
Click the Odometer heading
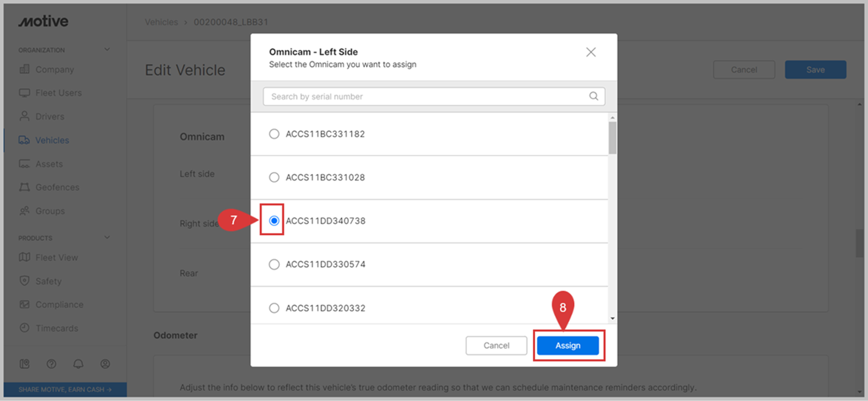point(175,335)
